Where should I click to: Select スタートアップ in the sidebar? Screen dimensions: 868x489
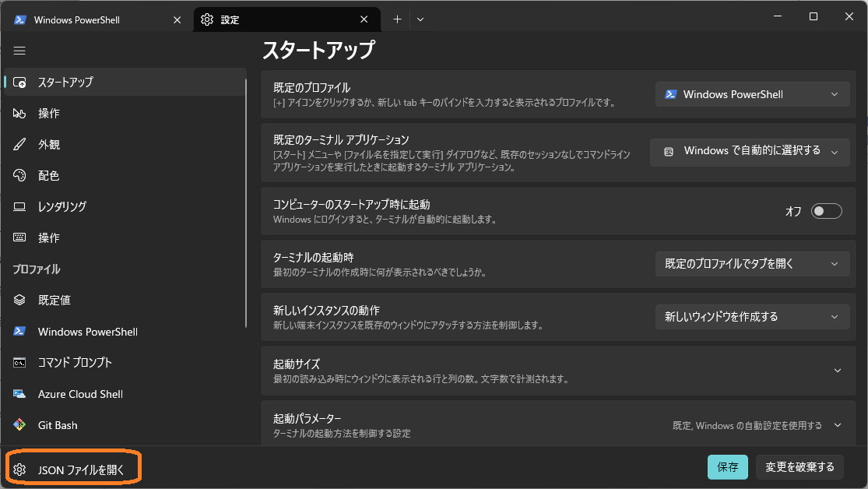(x=125, y=83)
